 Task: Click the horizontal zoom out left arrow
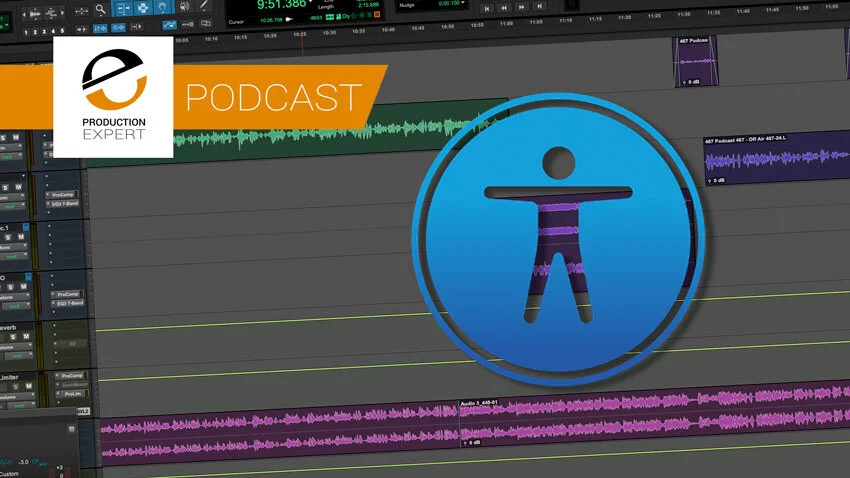pyautogui.click(x=24, y=14)
